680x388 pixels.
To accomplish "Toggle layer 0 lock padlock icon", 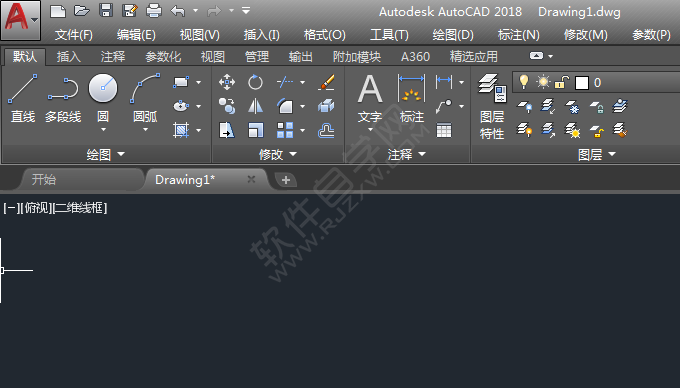I will (x=562, y=82).
